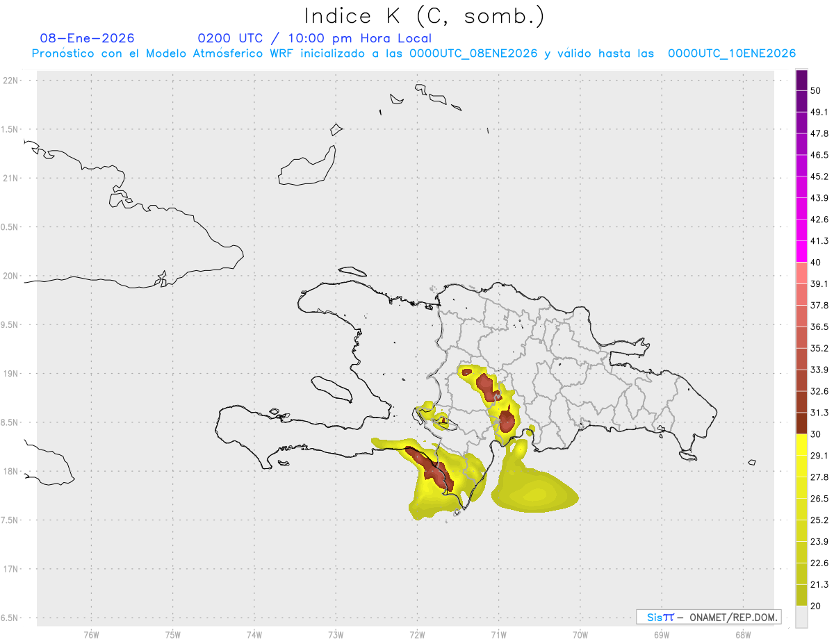Screen dimensions: 834x644
Task: Click the latitude label "17N"
Action: (x=11, y=569)
